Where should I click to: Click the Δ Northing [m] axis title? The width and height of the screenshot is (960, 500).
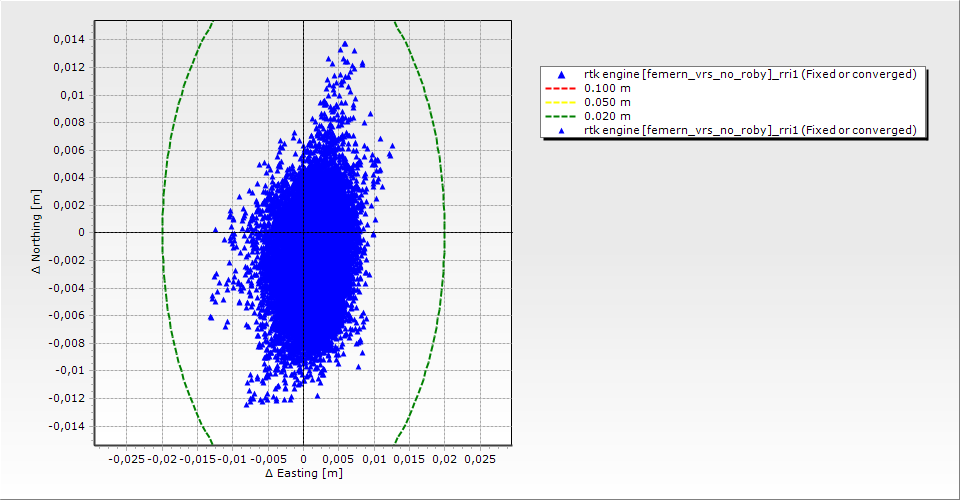pos(36,232)
